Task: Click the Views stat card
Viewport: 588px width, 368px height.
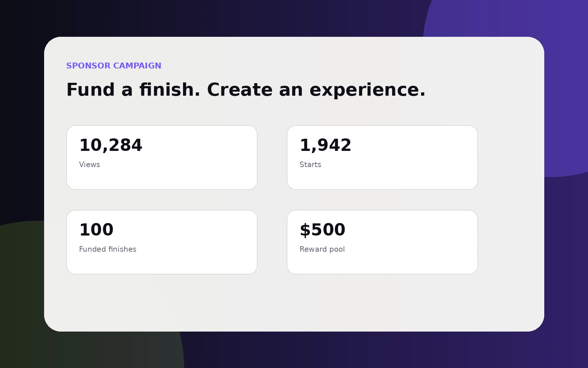Action: [x=162, y=158]
